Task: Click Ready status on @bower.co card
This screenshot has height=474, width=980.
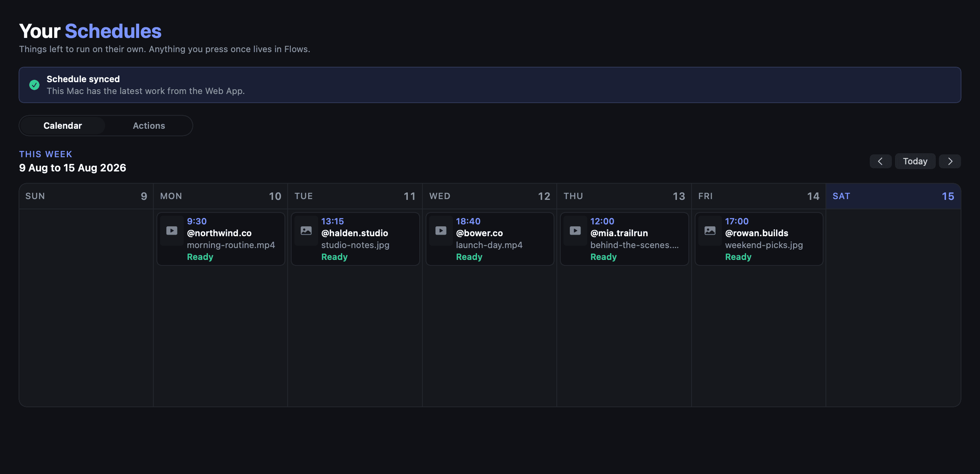Action: pyautogui.click(x=469, y=257)
